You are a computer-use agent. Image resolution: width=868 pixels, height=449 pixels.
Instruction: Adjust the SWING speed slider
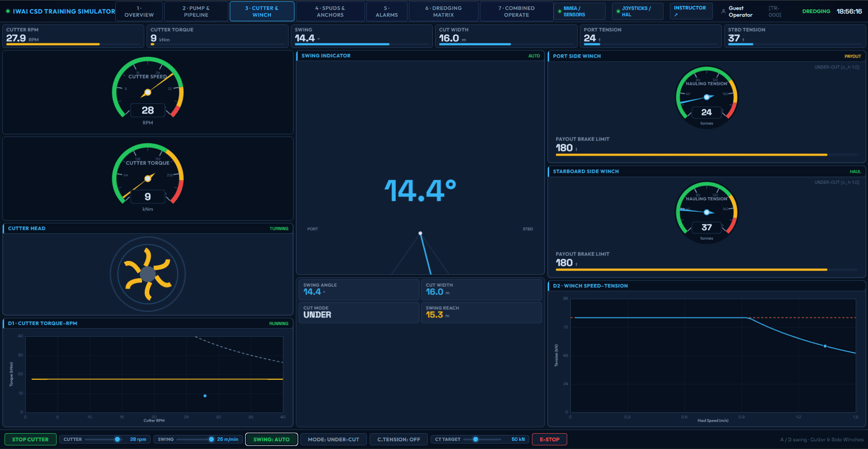click(195, 439)
